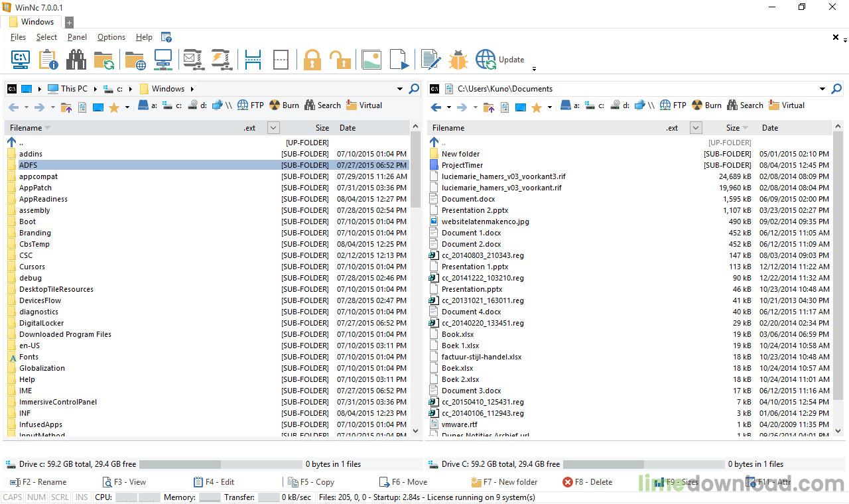The height and width of the screenshot is (504, 849).
Task: Open the Burn tool on the right panel
Action: pyautogui.click(x=707, y=105)
